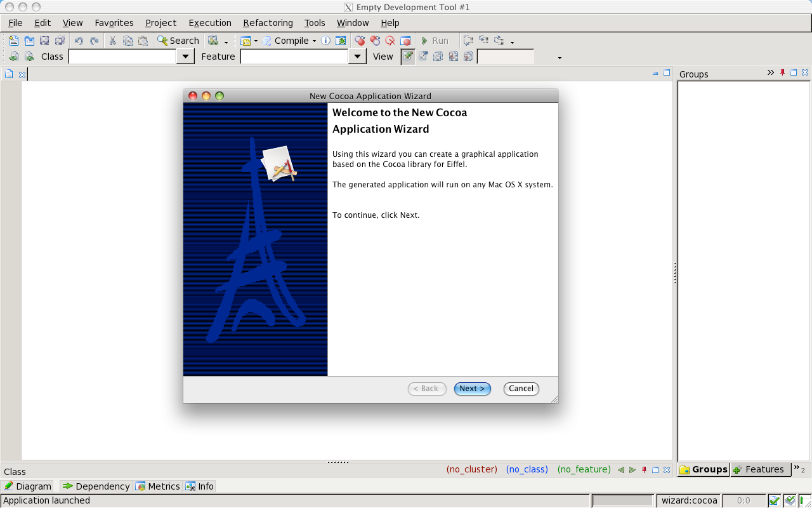Click the Feature name input field
The image size is (812, 508).
click(x=294, y=57)
